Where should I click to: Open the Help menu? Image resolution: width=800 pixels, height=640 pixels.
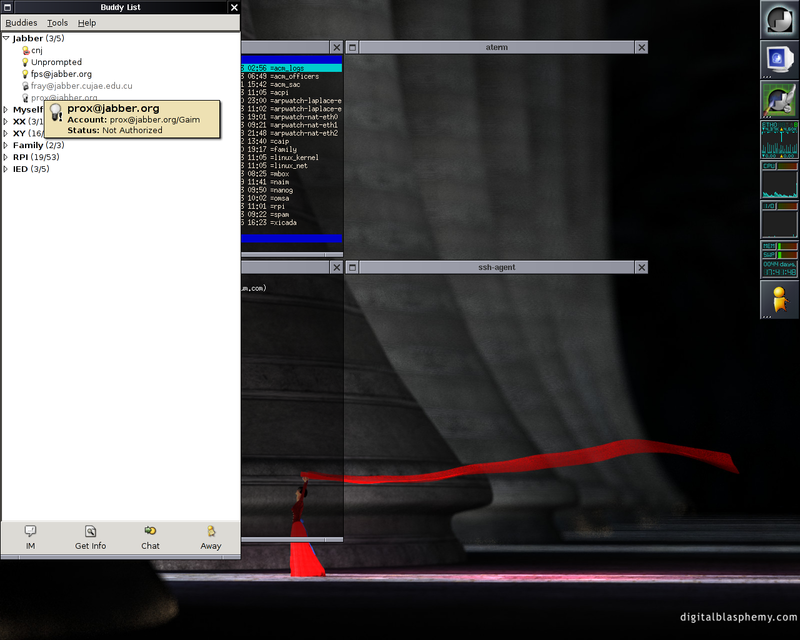pos(87,23)
